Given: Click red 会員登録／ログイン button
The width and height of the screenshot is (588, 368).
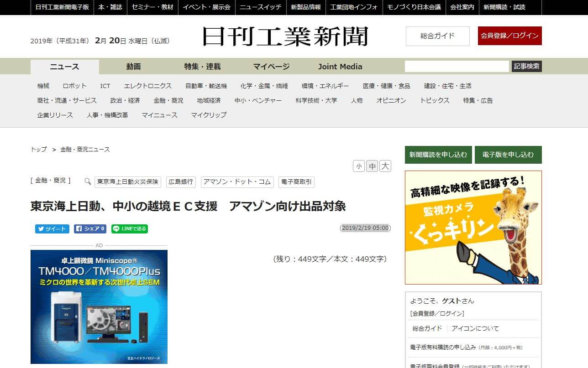Looking at the screenshot, I should 509,36.
